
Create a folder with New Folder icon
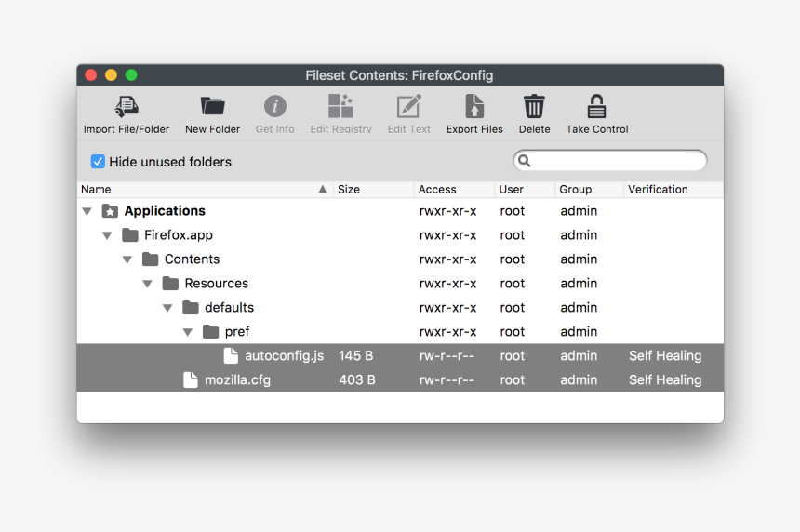point(212,106)
